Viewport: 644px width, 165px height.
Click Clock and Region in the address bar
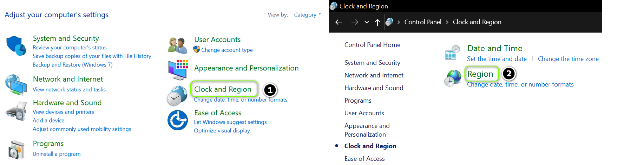[x=477, y=22]
